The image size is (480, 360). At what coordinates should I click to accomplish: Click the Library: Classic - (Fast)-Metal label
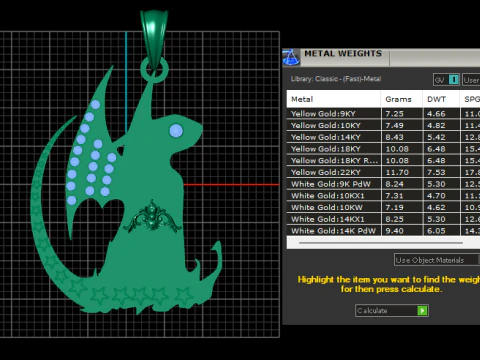(336, 79)
